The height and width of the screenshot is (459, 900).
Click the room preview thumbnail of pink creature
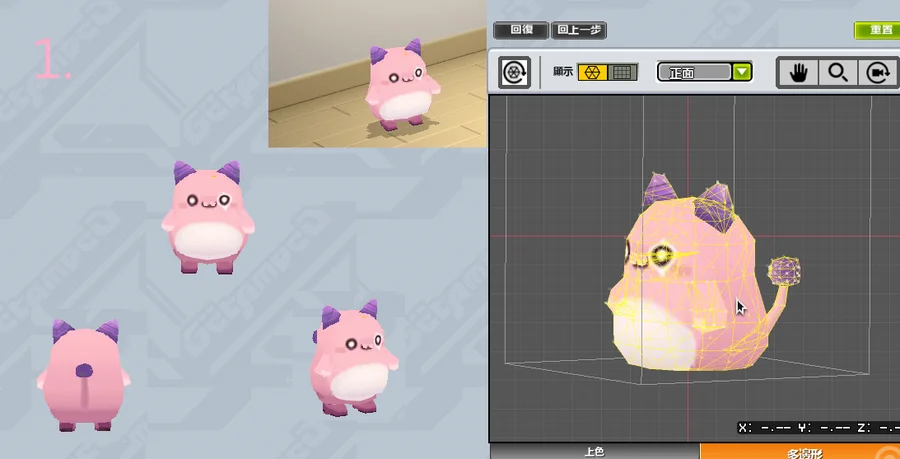[x=378, y=73]
